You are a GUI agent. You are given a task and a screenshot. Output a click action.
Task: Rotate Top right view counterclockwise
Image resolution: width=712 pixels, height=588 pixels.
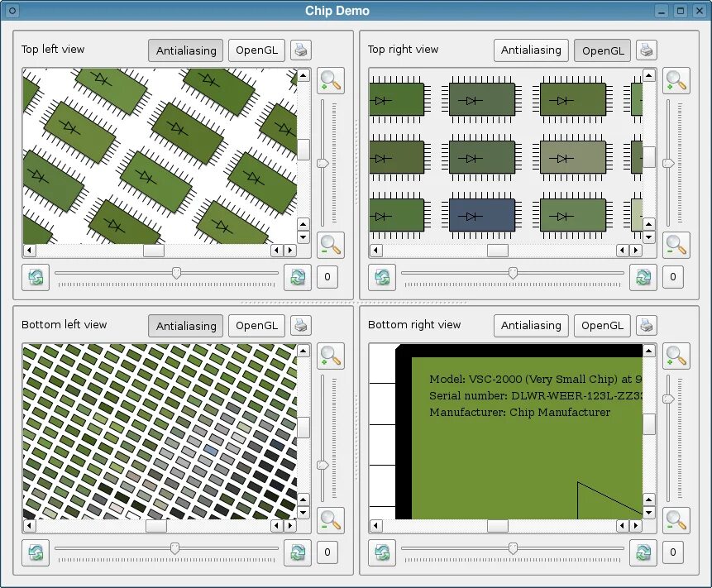coord(382,277)
